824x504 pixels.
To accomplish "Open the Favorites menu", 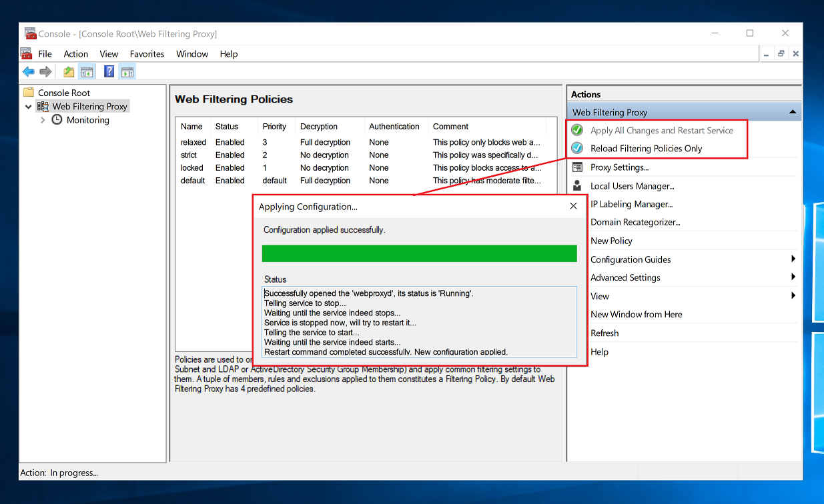I will tap(147, 54).
